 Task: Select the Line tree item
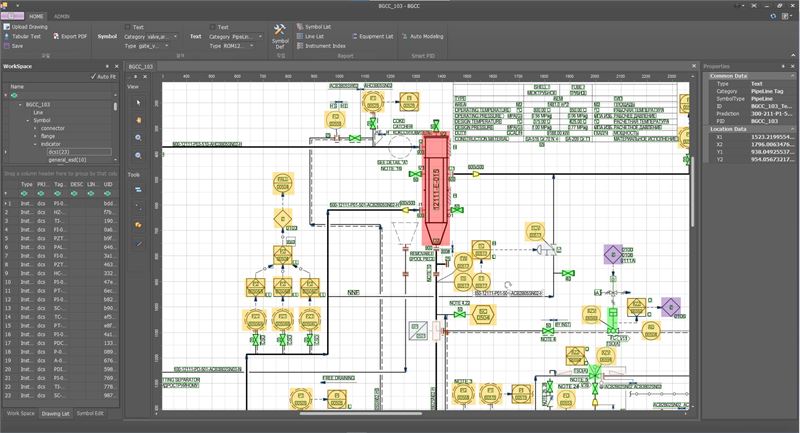[38, 112]
